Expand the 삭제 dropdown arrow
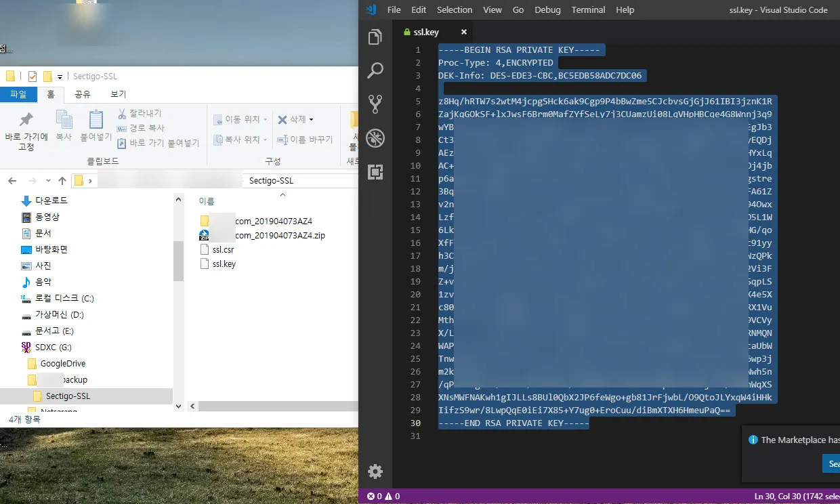 point(311,120)
